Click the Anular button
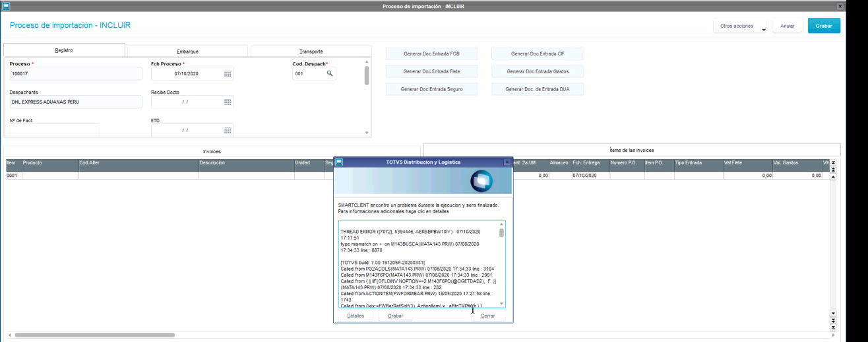 coord(788,26)
